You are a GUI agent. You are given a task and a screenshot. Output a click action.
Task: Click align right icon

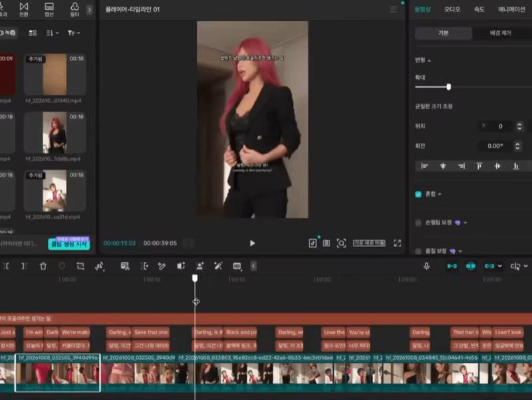point(462,165)
